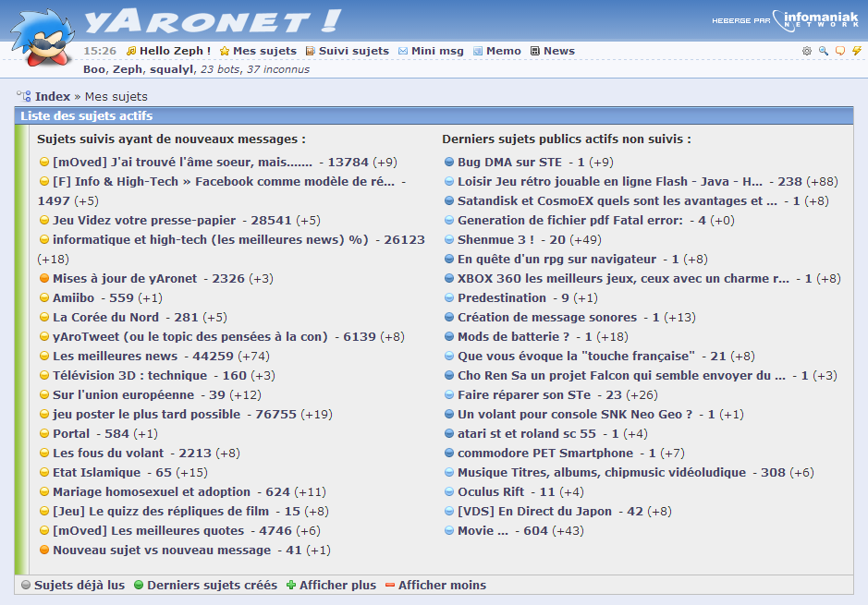Viewport: 868px width, 605px height.
Task: Click the orange status dot beside Mises à jour de yAronet
Action: 44,278
